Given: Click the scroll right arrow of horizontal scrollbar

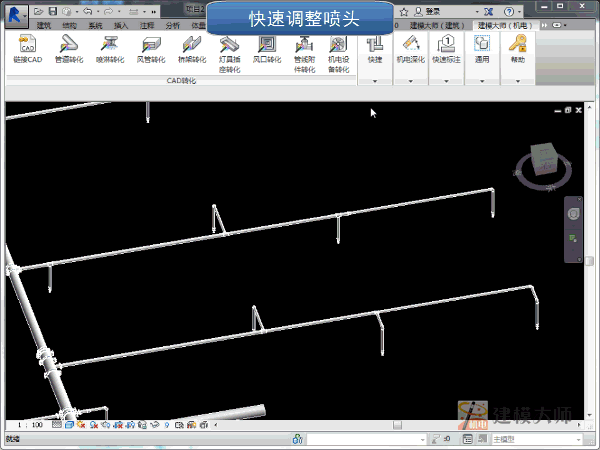Looking at the screenshot, I should pos(579,425).
